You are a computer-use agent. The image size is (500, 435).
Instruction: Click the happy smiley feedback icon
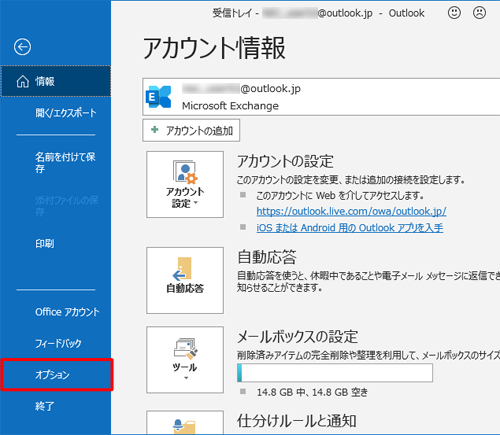[x=454, y=13]
